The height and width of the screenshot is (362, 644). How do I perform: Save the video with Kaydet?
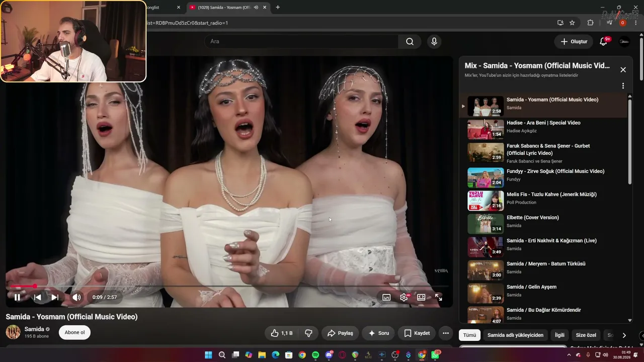tap(417, 333)
